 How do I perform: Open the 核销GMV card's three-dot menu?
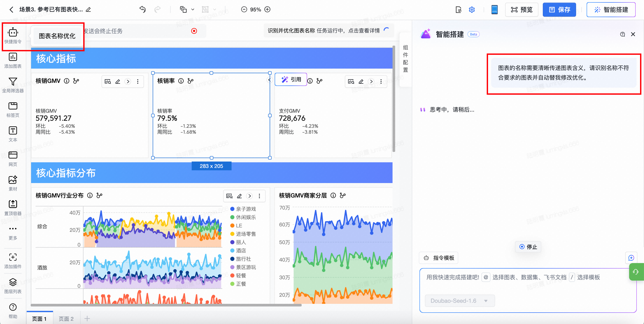coord(138,81)
